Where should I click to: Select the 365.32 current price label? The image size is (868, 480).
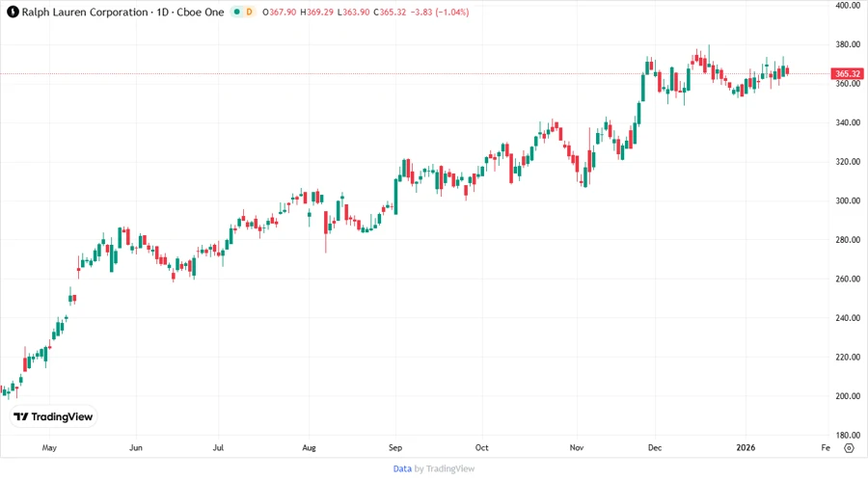point(847,73)
